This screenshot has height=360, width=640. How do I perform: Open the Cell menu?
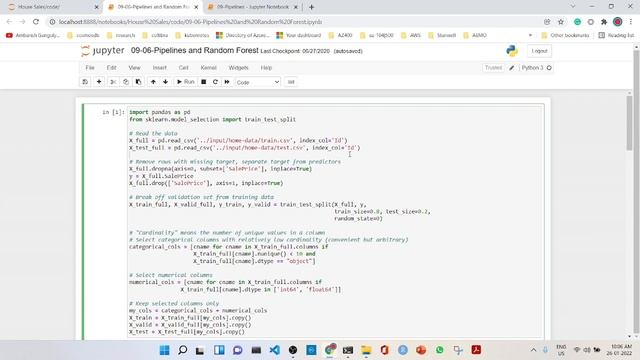pyautogui.click(x=184, y=68)
